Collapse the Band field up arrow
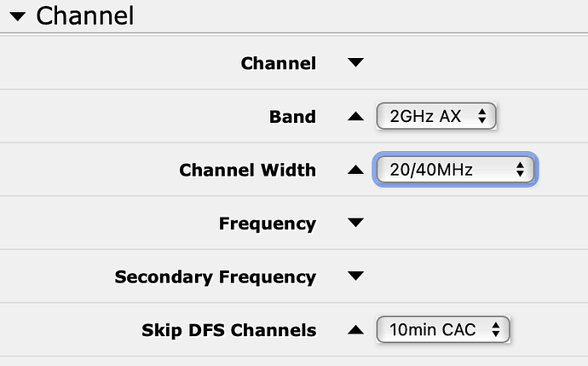588x366 pixels. point(356,116)
